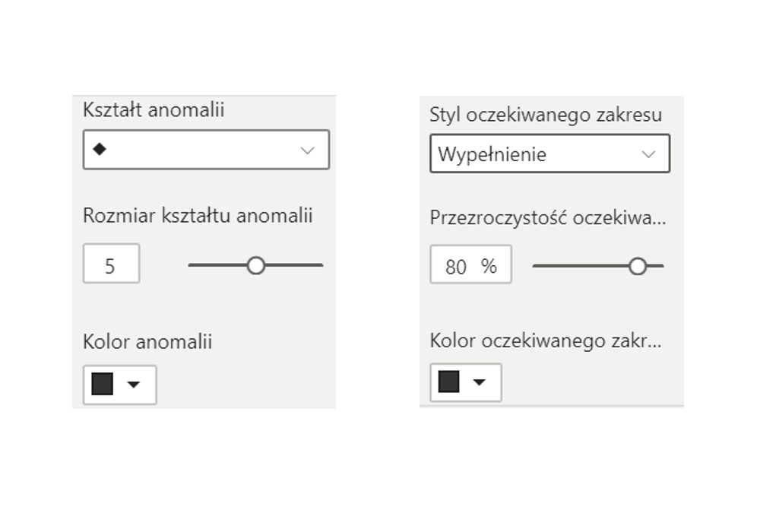The height and width of the screenshot is (532, 760).
Task: Expand the Kształt anomalii dropdown chevron
Action: click(307, 150)
